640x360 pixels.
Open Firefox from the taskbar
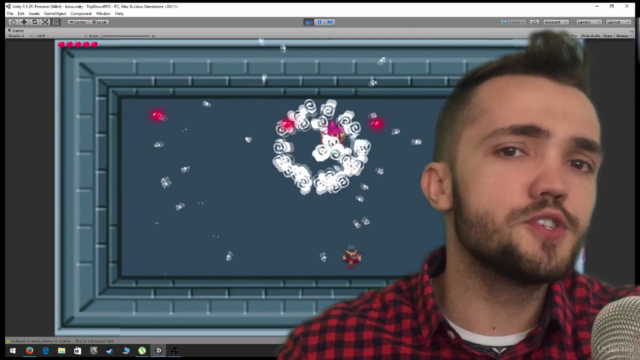point(29,351)
